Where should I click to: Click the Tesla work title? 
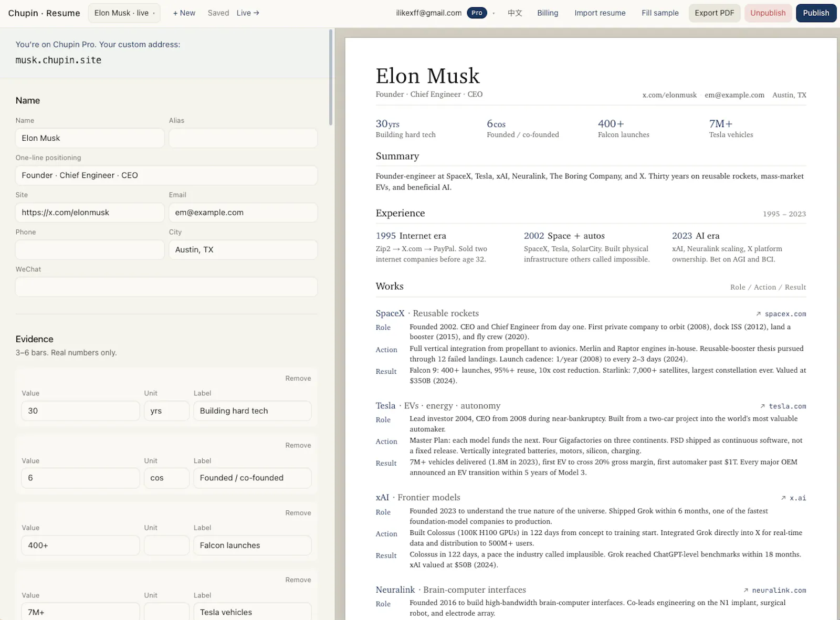(385, 406)
